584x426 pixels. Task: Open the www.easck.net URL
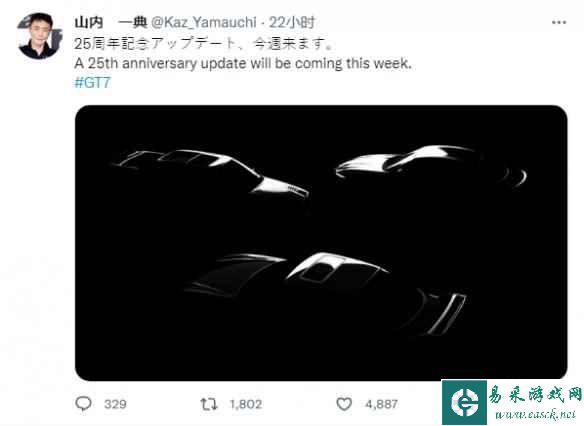pos(536,414)
